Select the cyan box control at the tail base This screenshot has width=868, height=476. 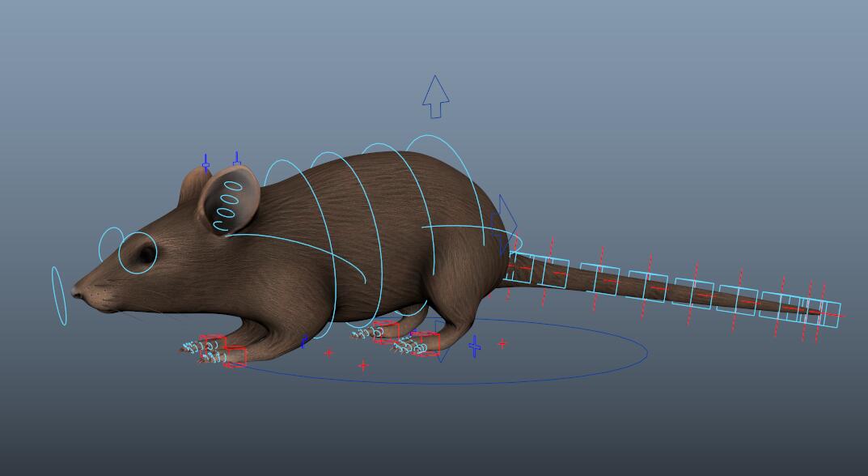pyautogui.click(x=519, y=268)
